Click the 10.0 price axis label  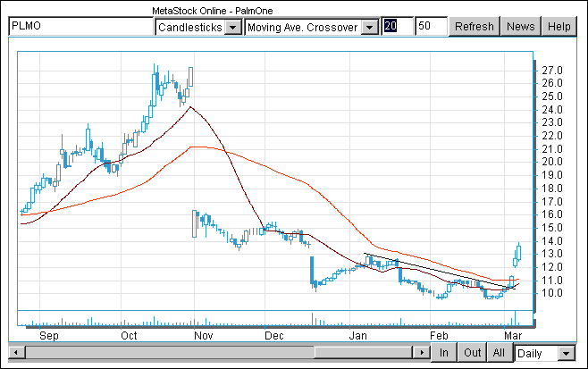552,292
